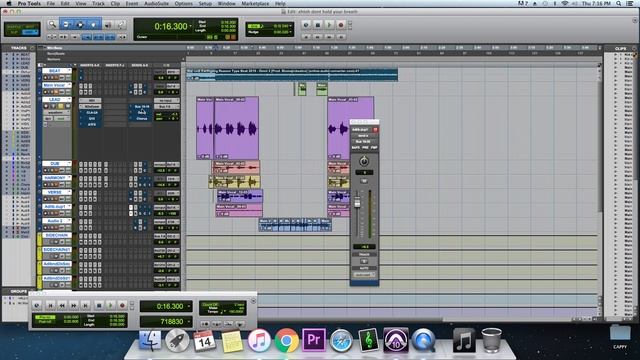This screenshot has height=360, width=640.
Task: Click Stop in floating Transport window
Action: (x=98, y=305)
